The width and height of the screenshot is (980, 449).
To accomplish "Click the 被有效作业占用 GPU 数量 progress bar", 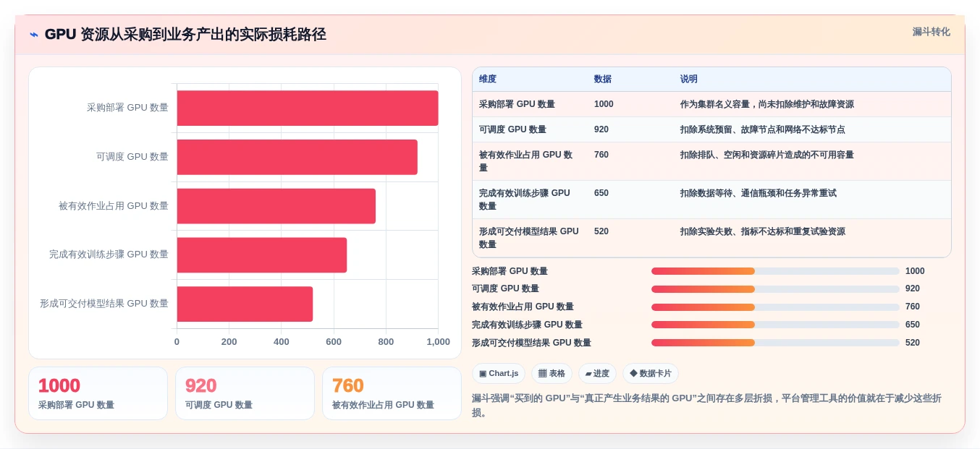I will [x=775, y=307].
